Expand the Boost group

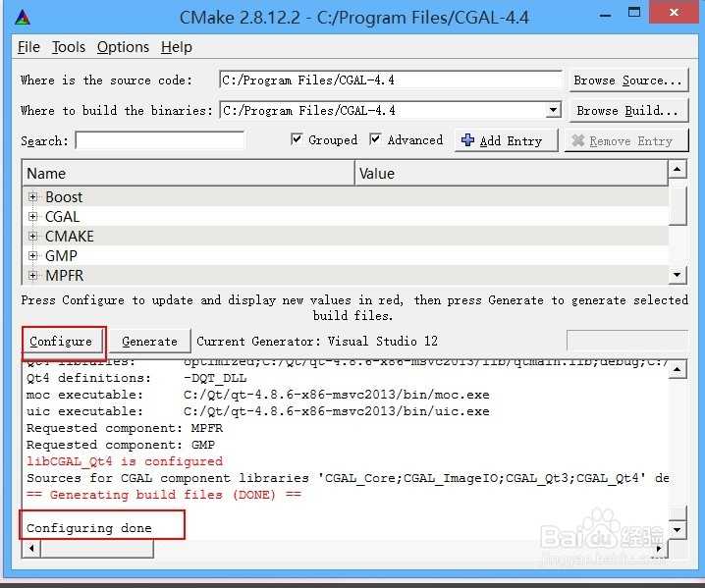point(32,197)
